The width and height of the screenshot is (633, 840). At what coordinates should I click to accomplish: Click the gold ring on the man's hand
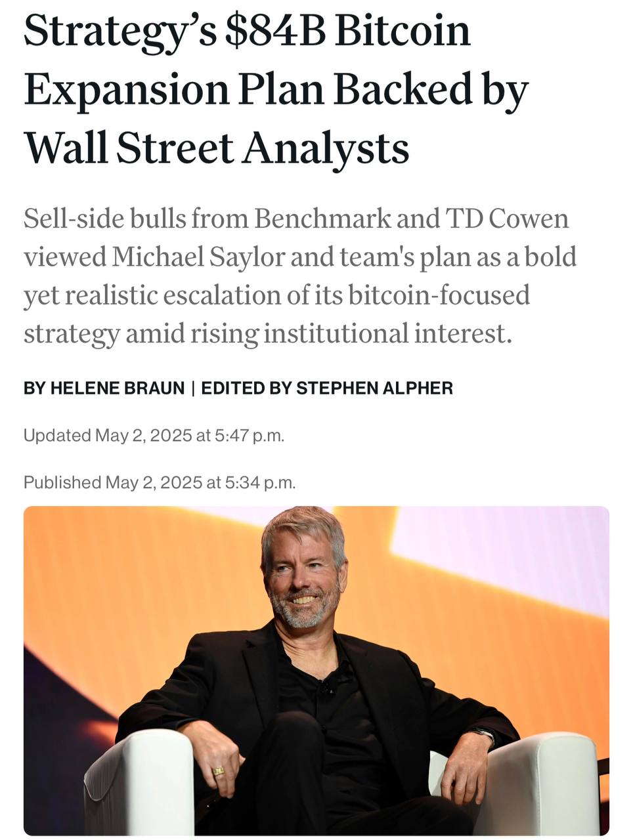pyautogui.click(x=219, y=770)
